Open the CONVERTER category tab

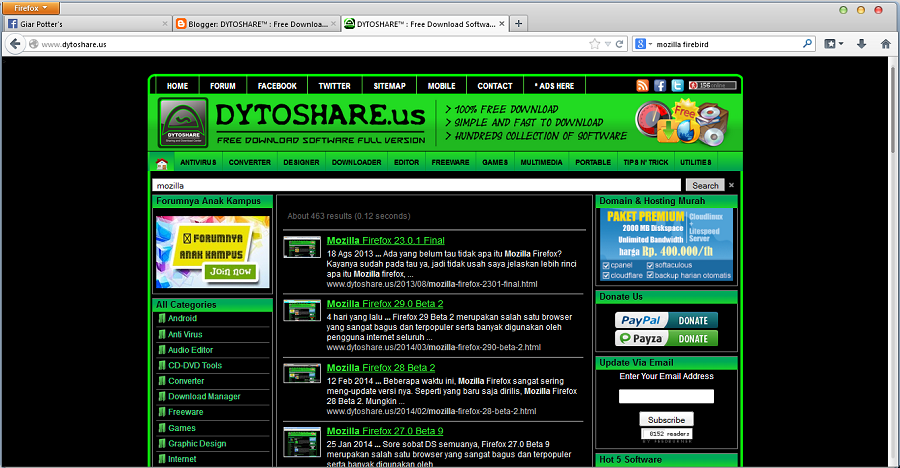click(250, 163)
